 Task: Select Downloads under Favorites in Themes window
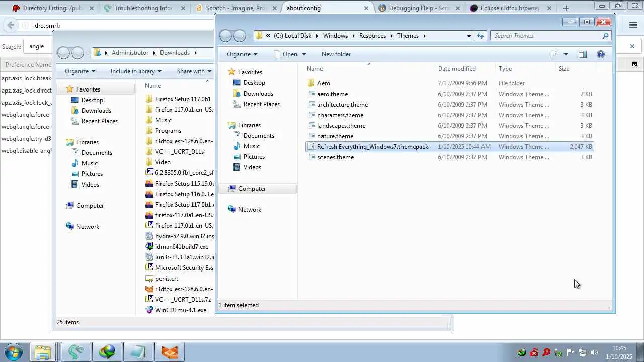258,94
